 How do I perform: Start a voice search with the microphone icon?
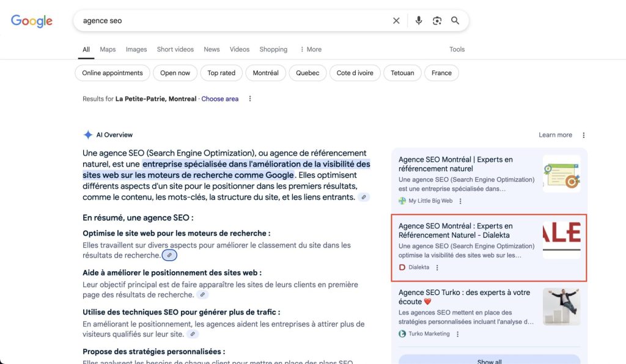point(418,20)
